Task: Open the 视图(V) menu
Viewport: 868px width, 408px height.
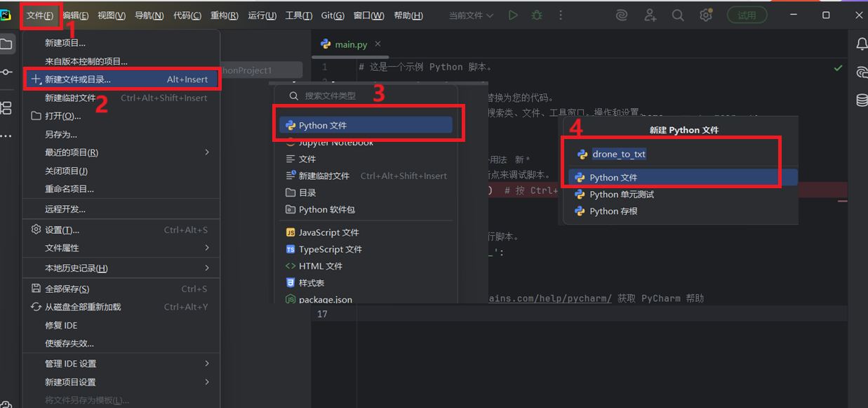Action: tap(112, 15)
